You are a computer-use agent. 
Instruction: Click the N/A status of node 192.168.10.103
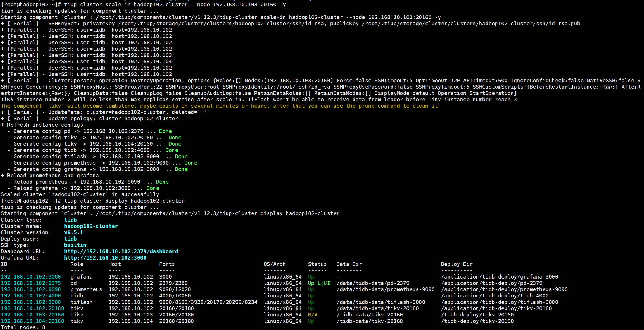(313, 315)
